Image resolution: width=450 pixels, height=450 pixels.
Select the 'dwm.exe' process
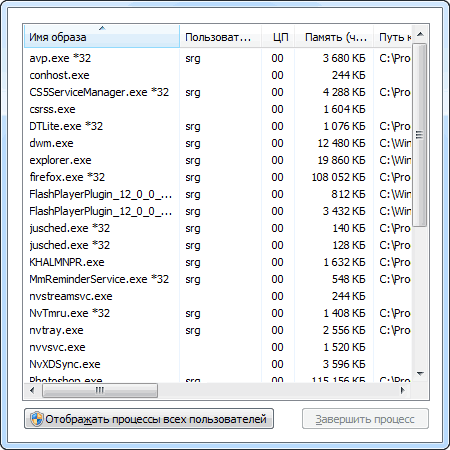click(x=218, y=143)
